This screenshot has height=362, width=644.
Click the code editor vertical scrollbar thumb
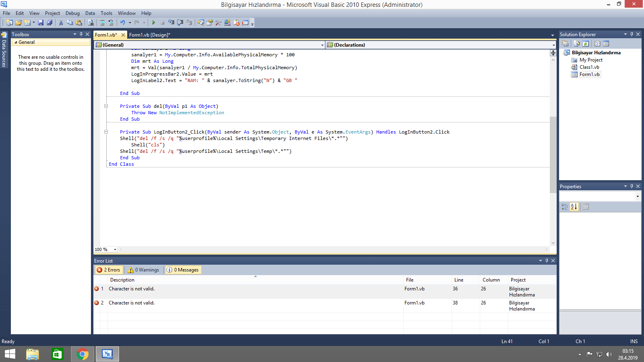[x=553, y=155]
